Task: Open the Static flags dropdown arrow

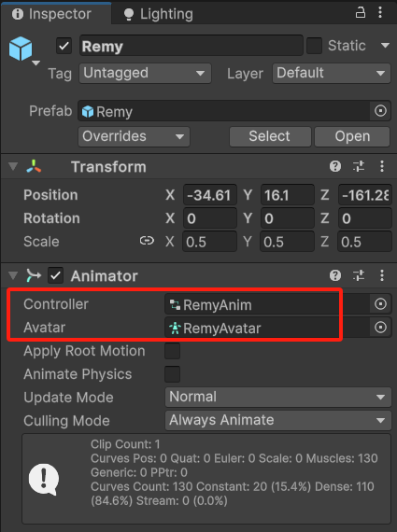Action: pyautogui.click(x=385, y=46)
